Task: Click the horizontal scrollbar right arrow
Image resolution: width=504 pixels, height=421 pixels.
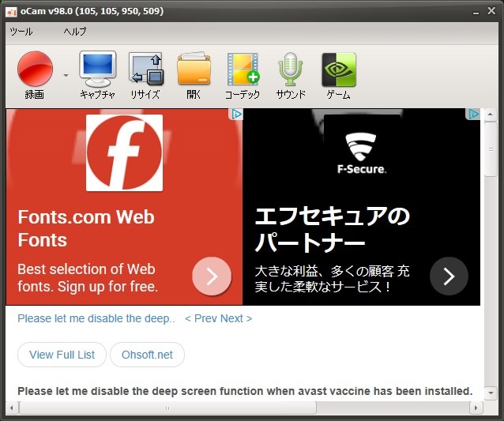Action: [x=476, y=408]
